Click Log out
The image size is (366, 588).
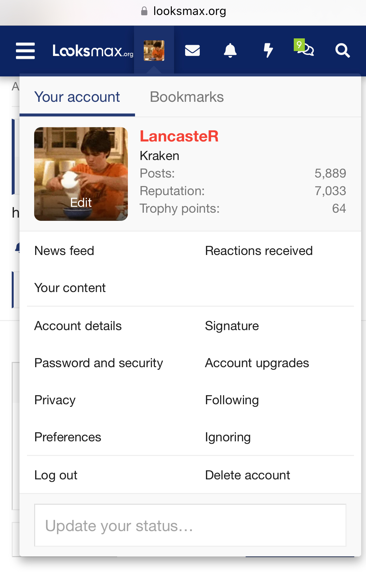[x=56, y=475]
